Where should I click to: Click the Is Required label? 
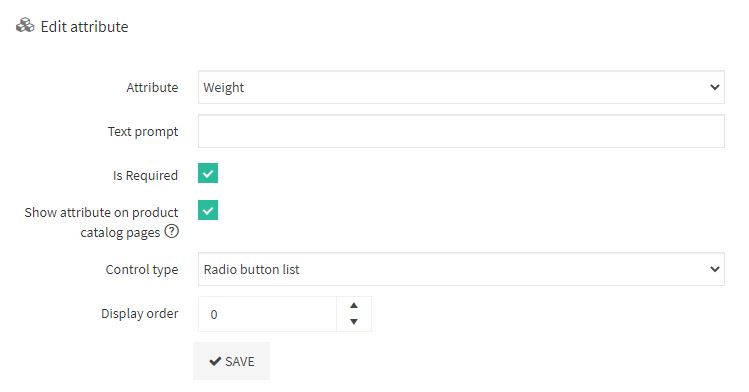point(145,176)
